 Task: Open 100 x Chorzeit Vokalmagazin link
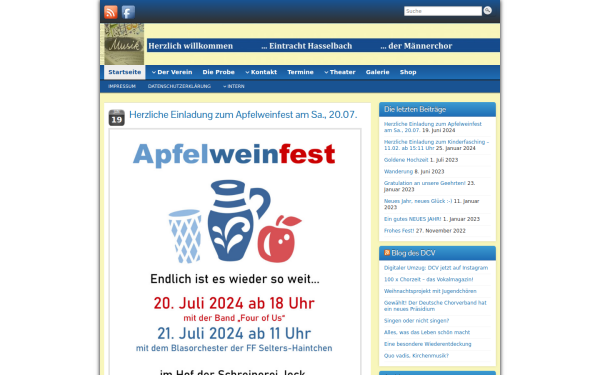click(x=429, y=279)
